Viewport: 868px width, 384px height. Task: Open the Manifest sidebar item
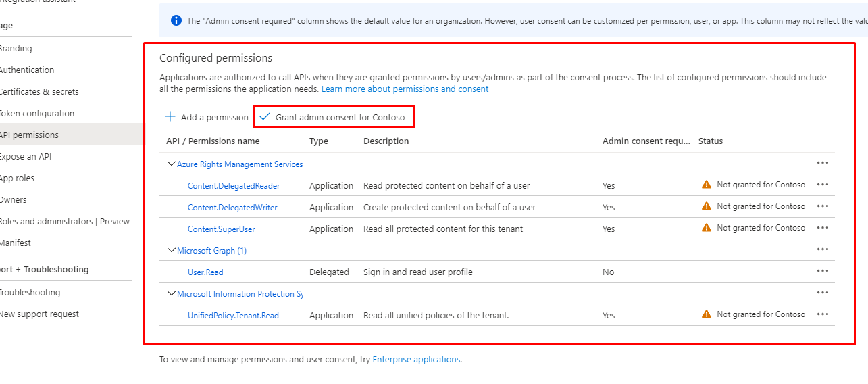(x=15, y=243)
